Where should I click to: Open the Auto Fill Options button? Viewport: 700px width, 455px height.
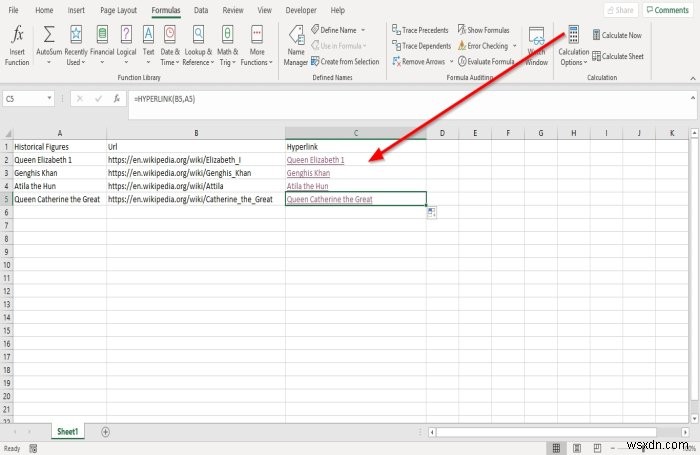[x=431, y=213]
